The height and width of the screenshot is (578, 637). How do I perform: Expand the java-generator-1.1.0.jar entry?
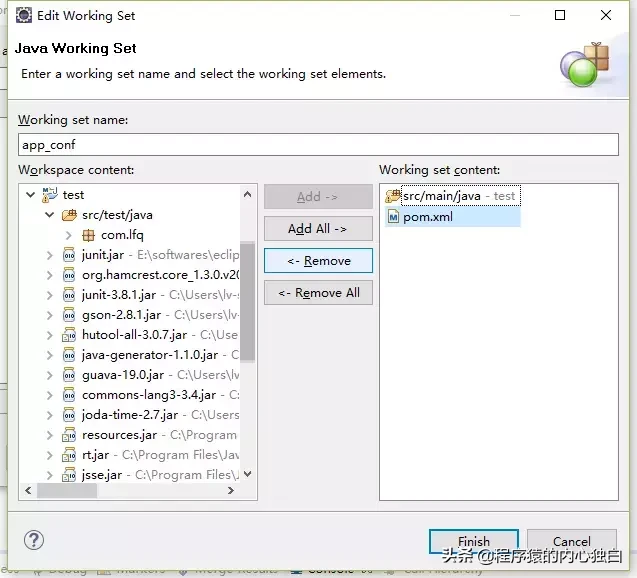pyautogui.click(x=50, y=355)
